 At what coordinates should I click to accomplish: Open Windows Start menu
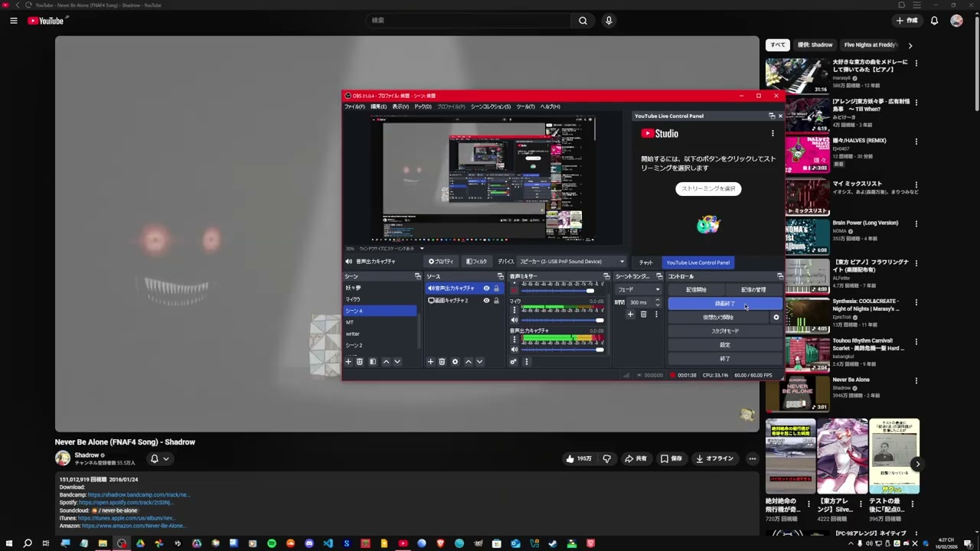8,543
